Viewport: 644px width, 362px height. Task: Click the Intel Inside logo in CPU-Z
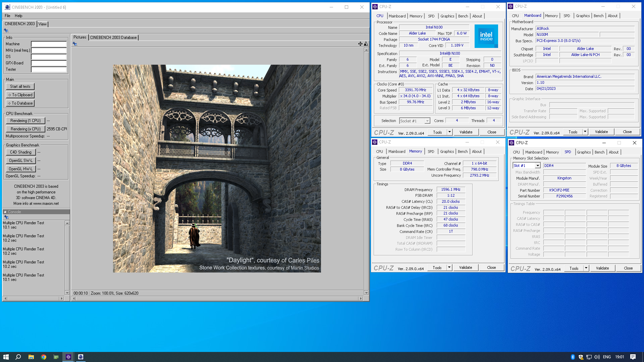tap(486, 36)
